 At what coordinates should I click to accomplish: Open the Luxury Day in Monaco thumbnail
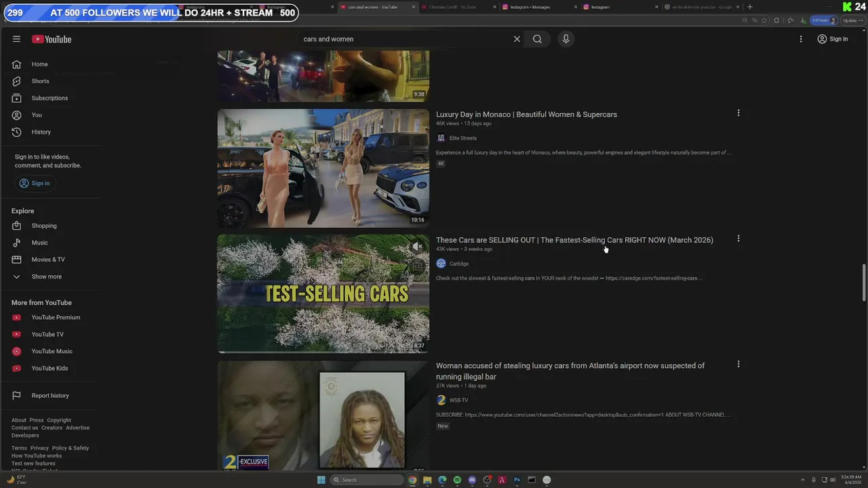(323, 168)
